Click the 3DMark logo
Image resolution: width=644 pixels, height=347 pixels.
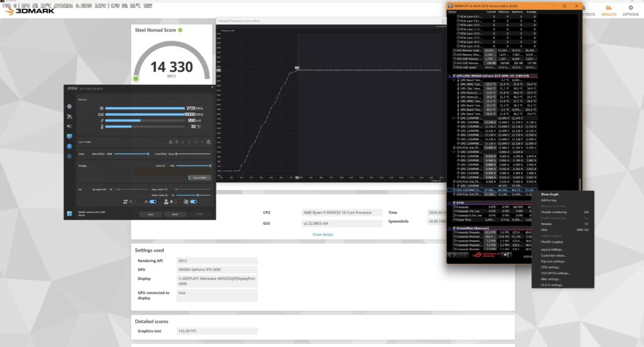tap(29, 11)
